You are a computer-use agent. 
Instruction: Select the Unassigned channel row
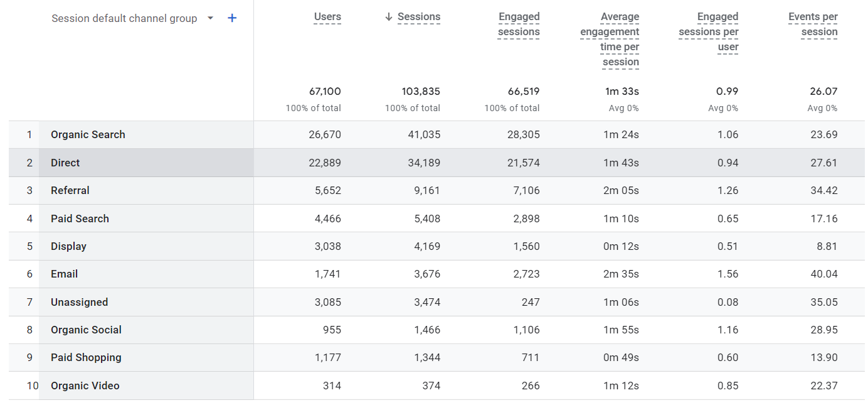point(79,301)
